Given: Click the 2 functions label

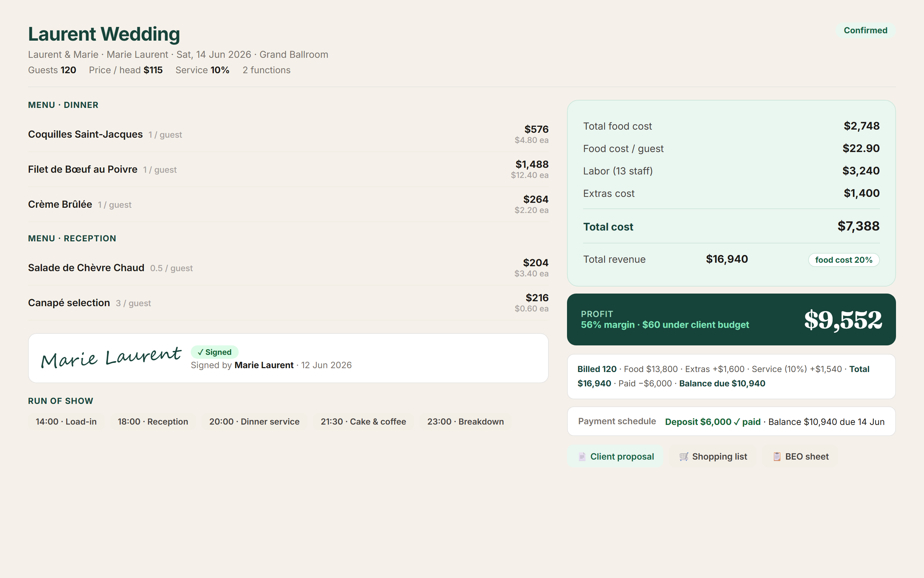Looking at the screenshot, I should point(266,70).
